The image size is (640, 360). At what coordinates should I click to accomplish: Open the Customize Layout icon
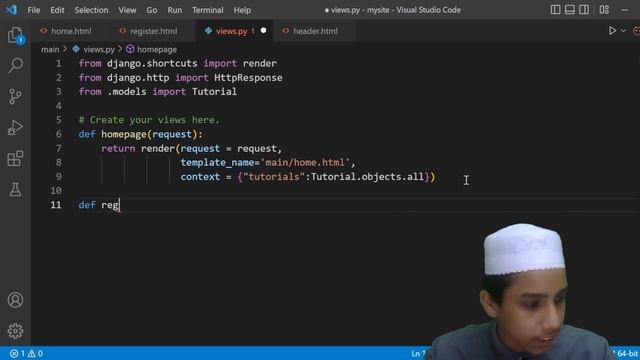click(604, 9)
